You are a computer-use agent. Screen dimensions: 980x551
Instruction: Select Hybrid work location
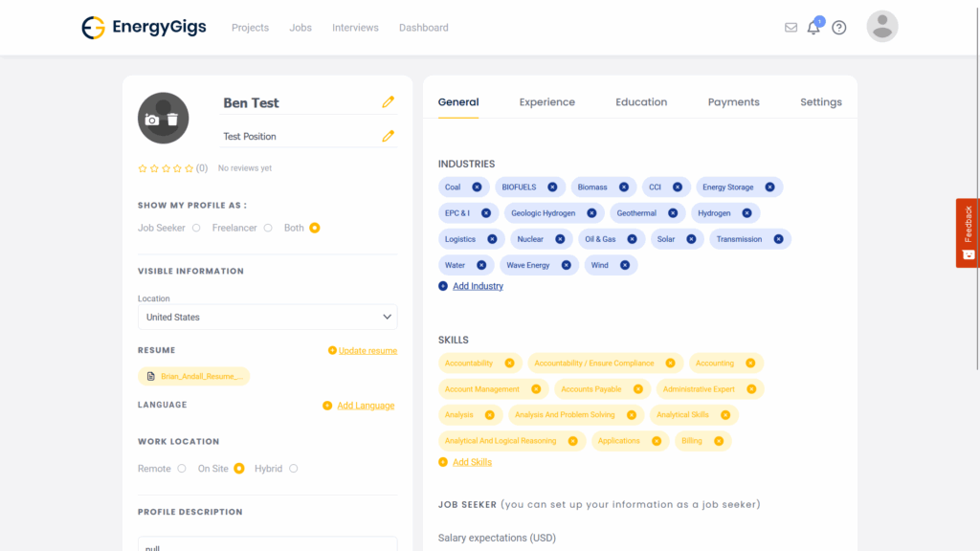coord(293,469)
